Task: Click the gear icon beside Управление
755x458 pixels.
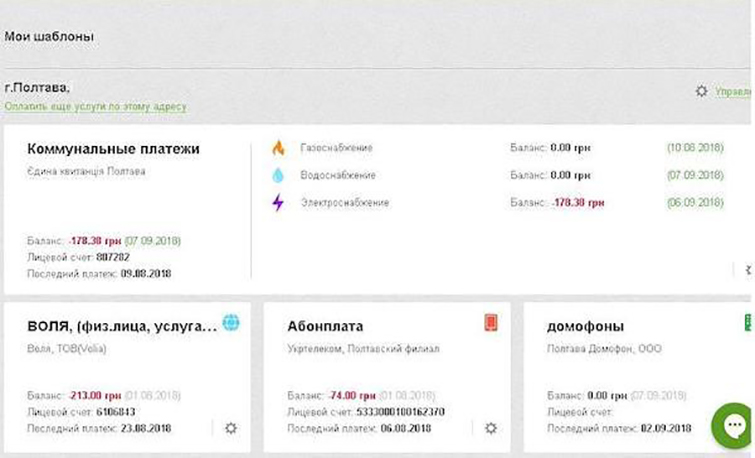Action: pos(702,91)
